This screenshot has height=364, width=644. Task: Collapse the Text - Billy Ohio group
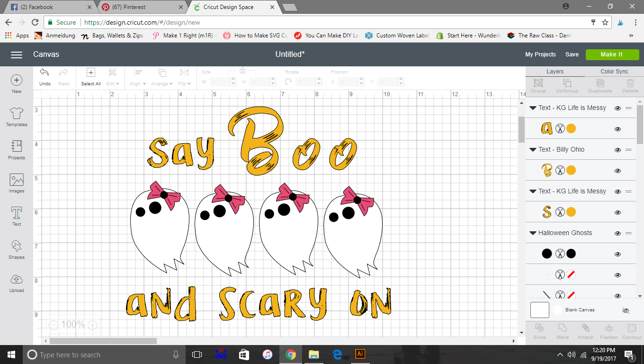coord(533,150)
